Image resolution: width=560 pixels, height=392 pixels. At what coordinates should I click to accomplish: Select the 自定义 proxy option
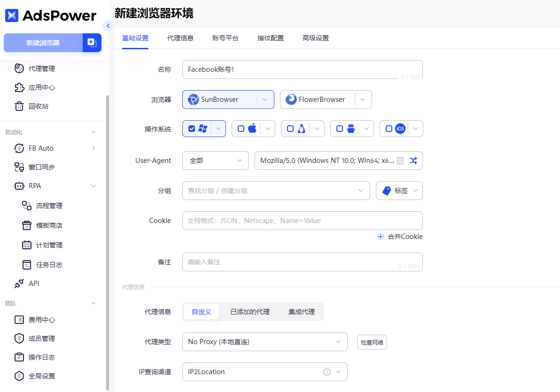coord(202,312)
